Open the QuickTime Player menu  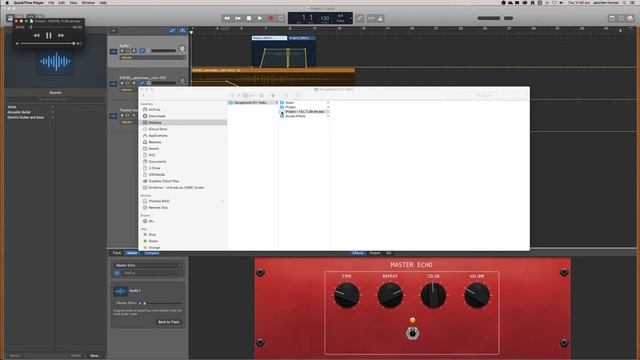[29, 2]
